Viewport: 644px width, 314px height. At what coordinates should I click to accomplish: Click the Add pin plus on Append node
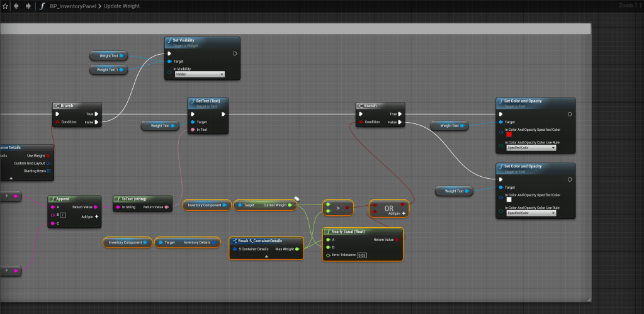click(96, 215)
